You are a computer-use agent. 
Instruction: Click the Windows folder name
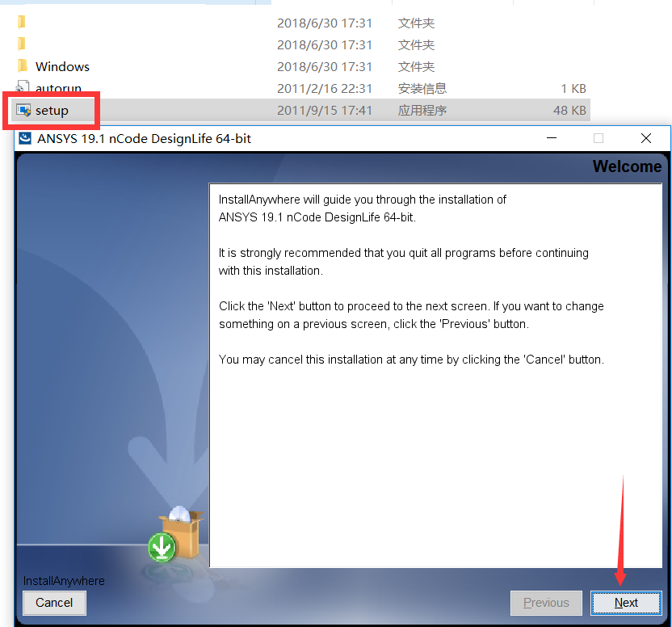click(x=62, y=66)
